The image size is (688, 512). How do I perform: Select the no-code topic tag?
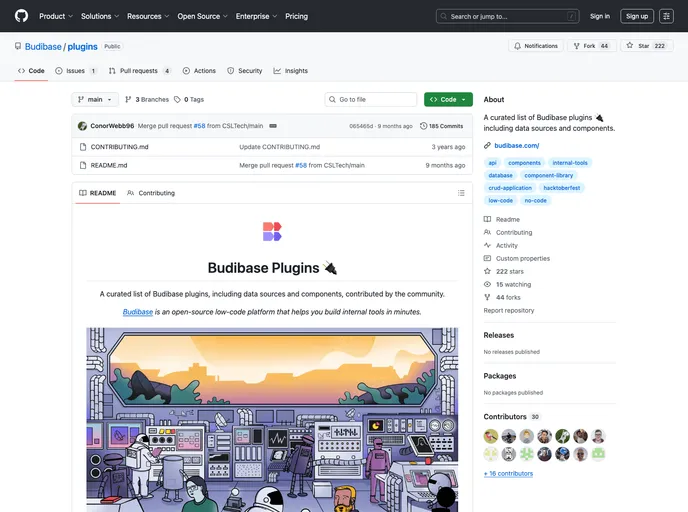point(535,201)
